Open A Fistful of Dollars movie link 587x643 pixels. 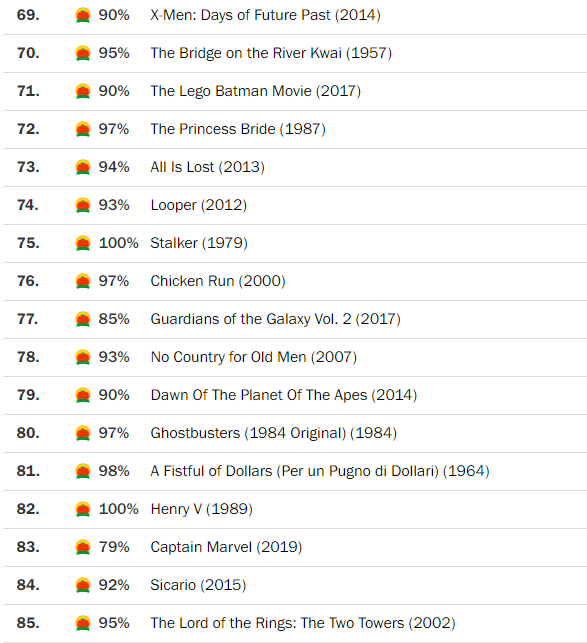(320, 471)
